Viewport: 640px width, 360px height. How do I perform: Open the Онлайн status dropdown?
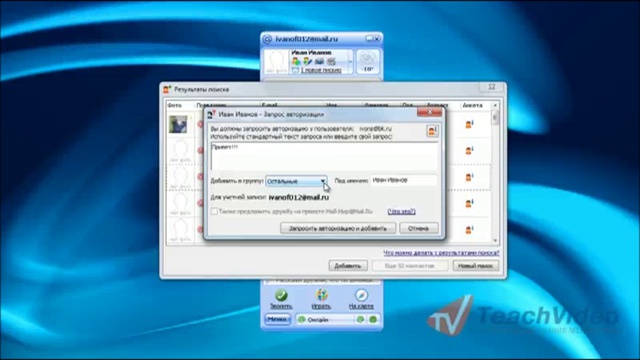click(x=325, y=320)
